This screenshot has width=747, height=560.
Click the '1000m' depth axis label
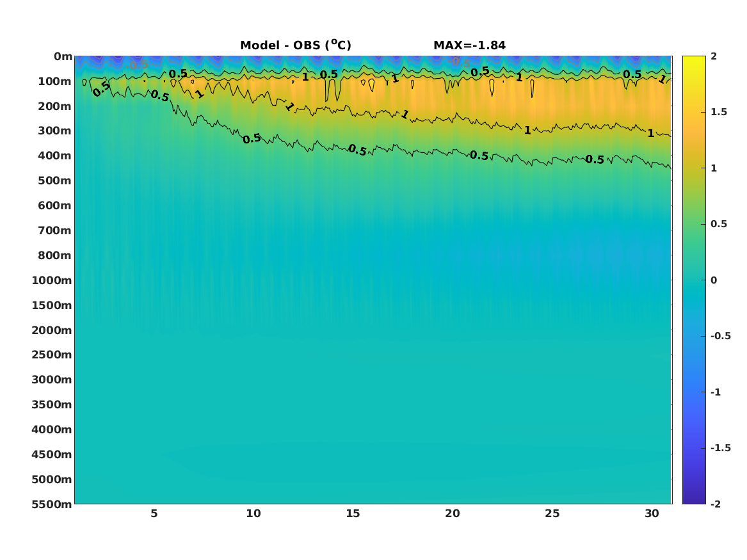pos(52,280)
